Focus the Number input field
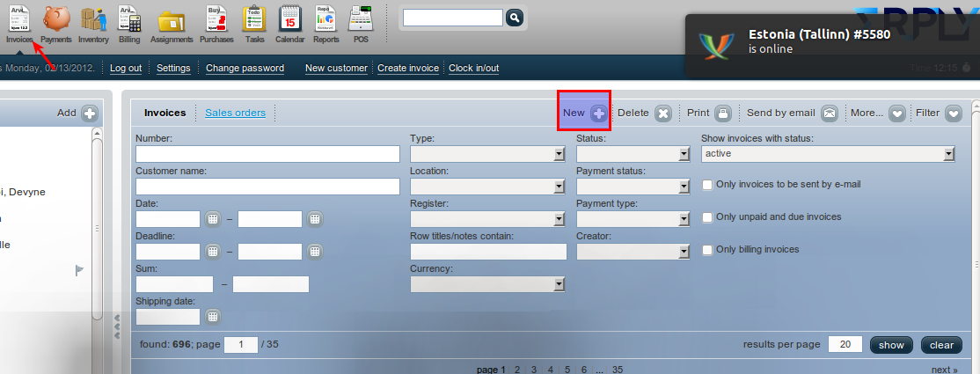The width and height of the screenshot is (980, 374). click(x=267, y=154)
